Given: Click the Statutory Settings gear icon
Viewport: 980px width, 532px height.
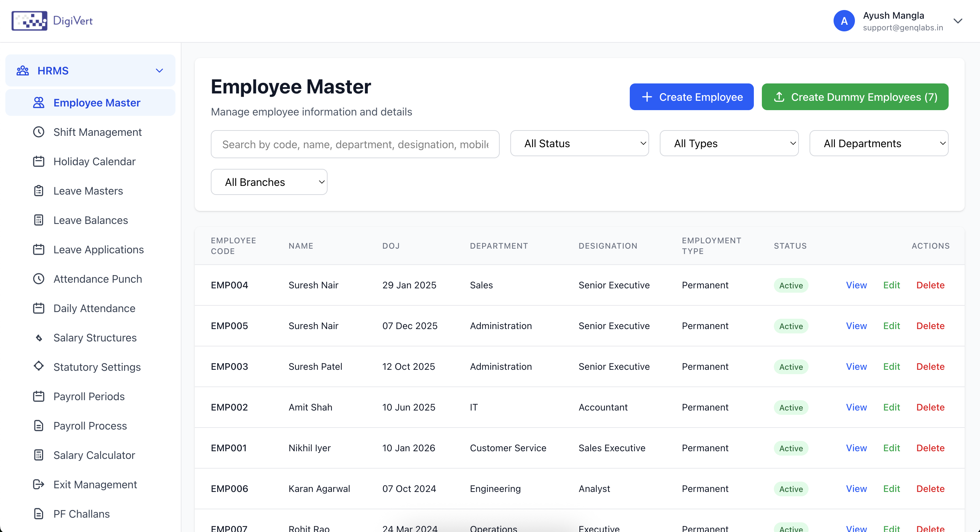Looking at the screenshot, I should click(x=38, y=366).
